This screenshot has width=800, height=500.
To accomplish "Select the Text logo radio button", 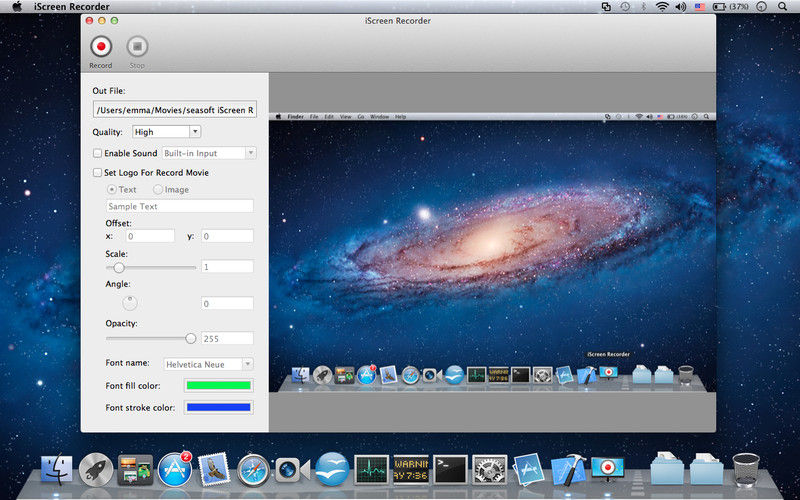I will coord(111,189).
